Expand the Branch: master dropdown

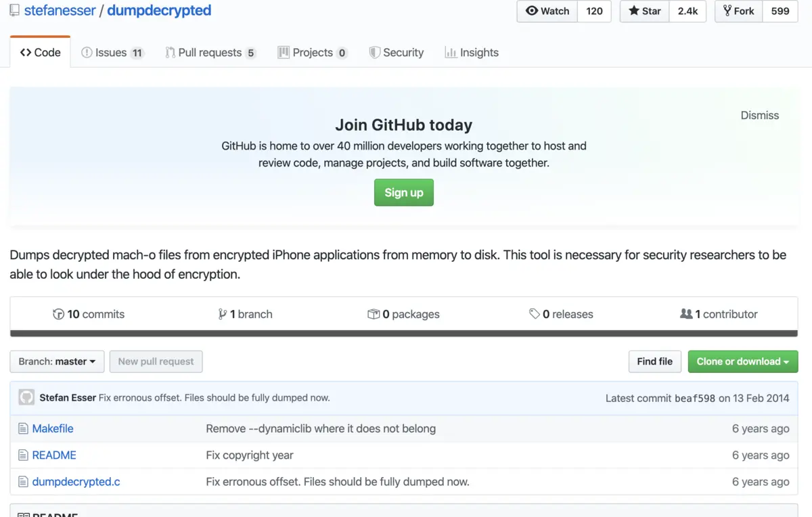(57, 361)
